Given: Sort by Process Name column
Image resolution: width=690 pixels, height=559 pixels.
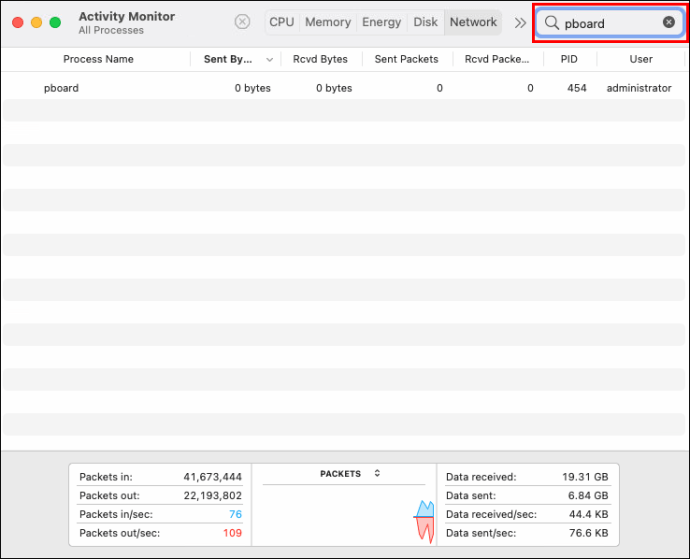Looking at the screenshot, I should click(x=98, y=59).
